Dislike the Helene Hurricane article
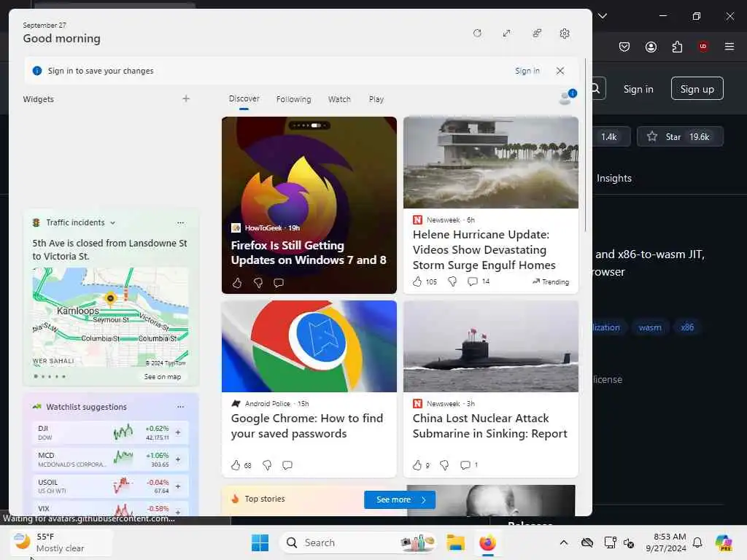This screenshot has height=560, width=747. coord(452,281)
